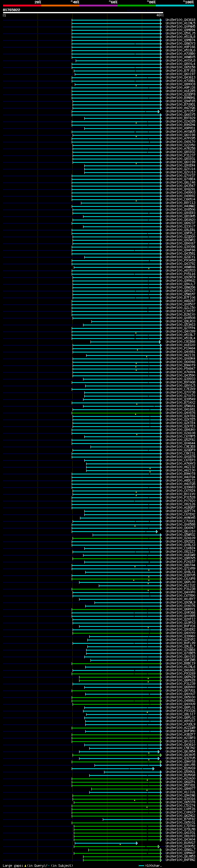This screenshot has height=868, width=197.
Task: Select the UniRef100_Q94F65 label
Action: point(180,101)
